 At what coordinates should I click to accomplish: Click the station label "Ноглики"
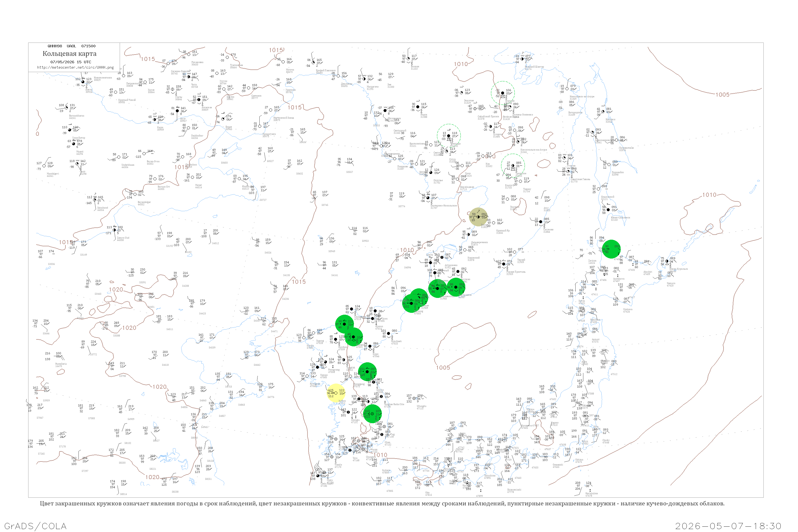pyautogui.click(x=610, y=119)
